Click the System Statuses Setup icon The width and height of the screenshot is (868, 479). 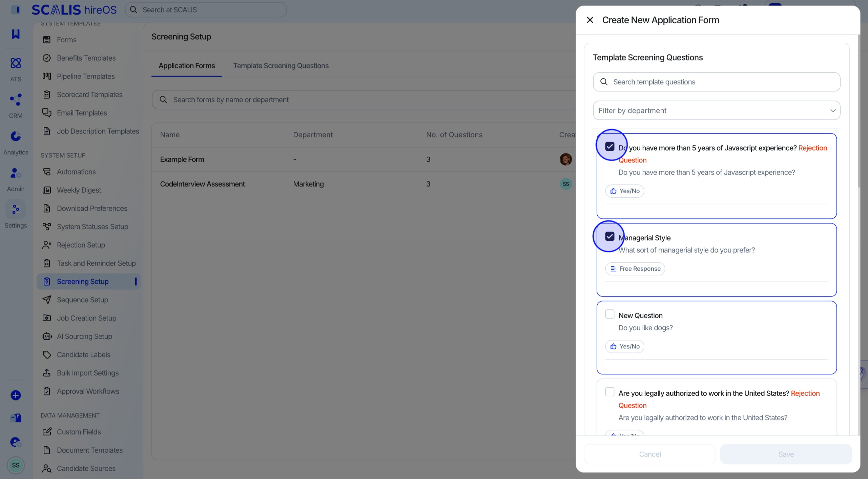pos(47,226)
